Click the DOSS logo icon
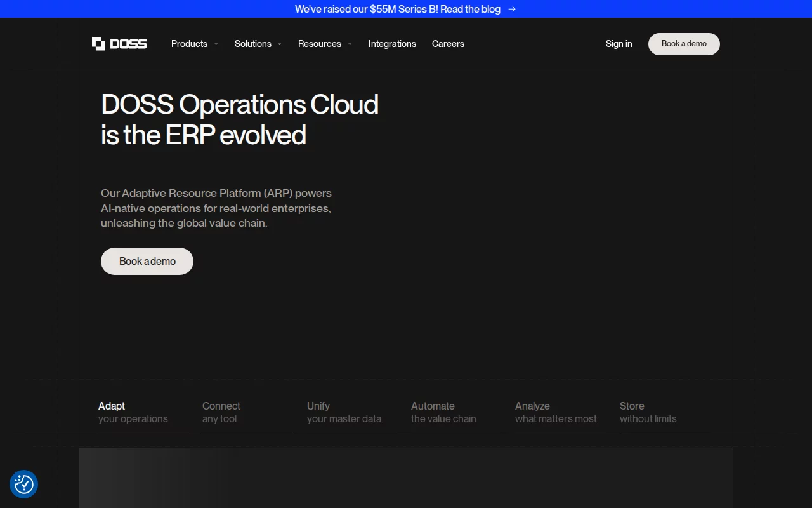812x508 pixels. (x=98, y=44)
